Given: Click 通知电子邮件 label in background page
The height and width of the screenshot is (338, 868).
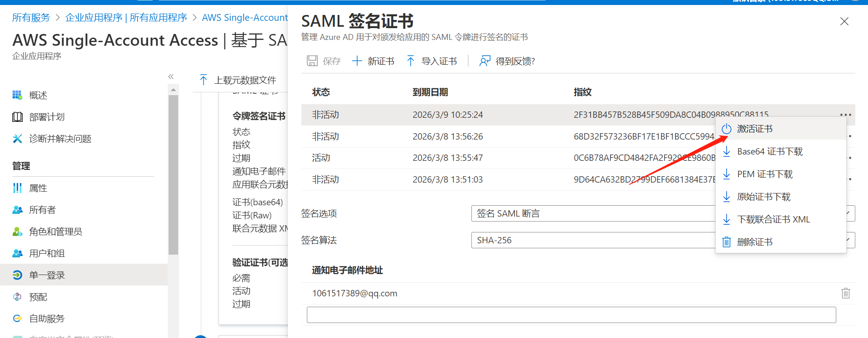Looking at the screenshot, I should tap(259, 171).
